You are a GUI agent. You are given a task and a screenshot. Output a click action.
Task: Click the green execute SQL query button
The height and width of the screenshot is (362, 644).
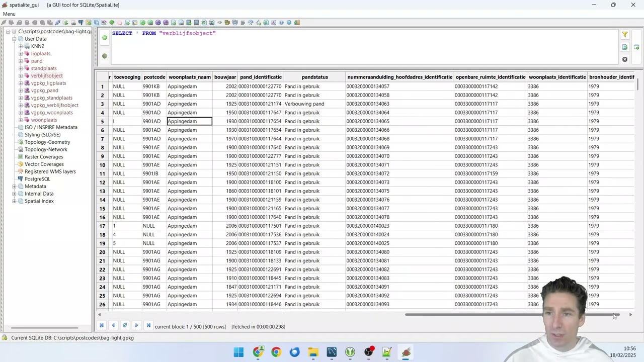point(105,37)
